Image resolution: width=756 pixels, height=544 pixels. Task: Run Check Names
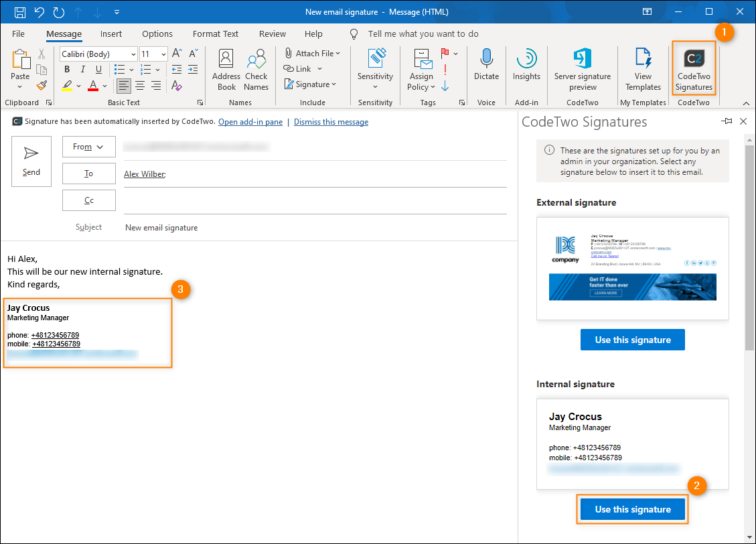(256, 70)
